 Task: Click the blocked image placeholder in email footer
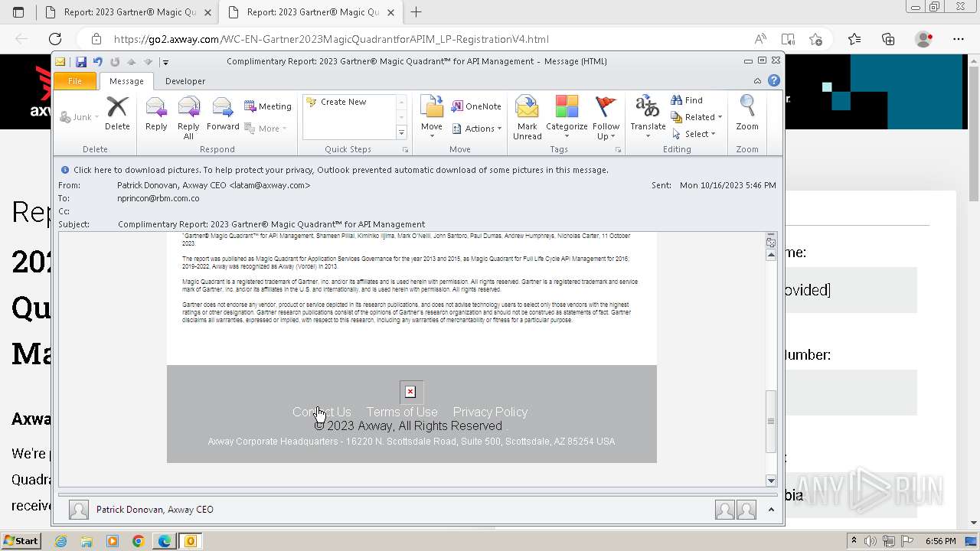coord(410,392)
